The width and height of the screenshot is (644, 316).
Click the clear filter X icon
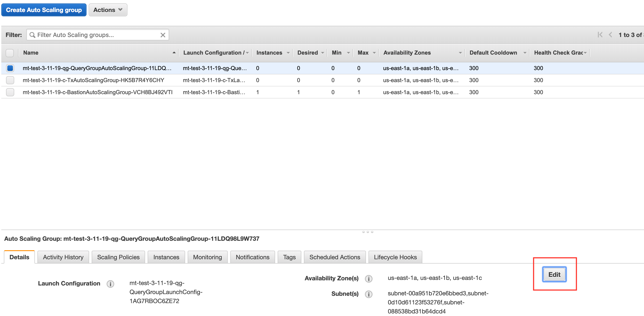tap(163, 35)
